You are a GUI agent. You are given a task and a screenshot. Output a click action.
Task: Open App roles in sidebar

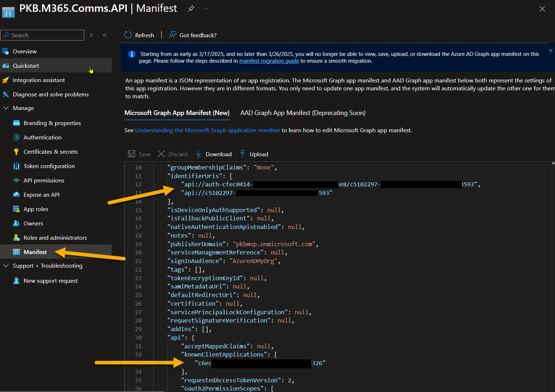(36, 209)
